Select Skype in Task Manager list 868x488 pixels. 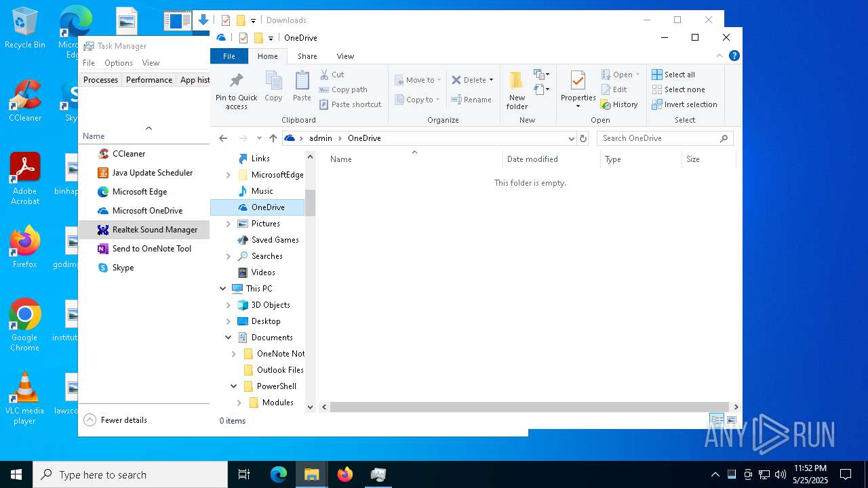pyautogui.click(x=123, y=268)
